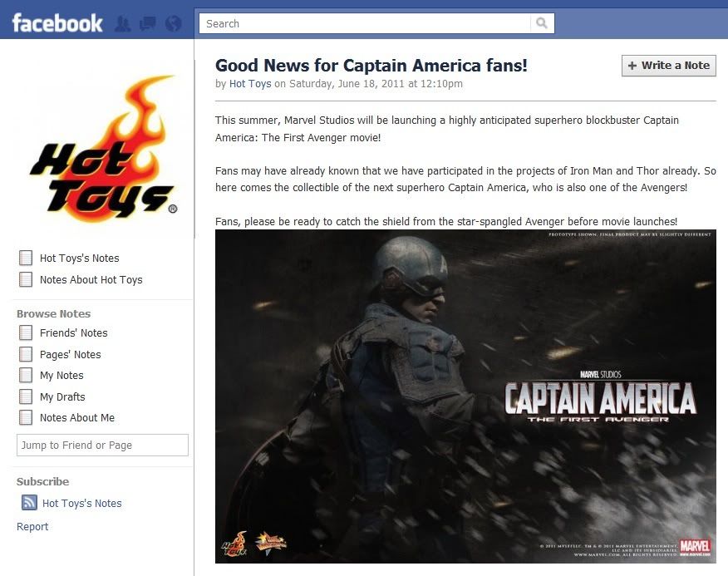Click the Write a Note button
This screenshot has height=576, width=728.
coord(668,66)
